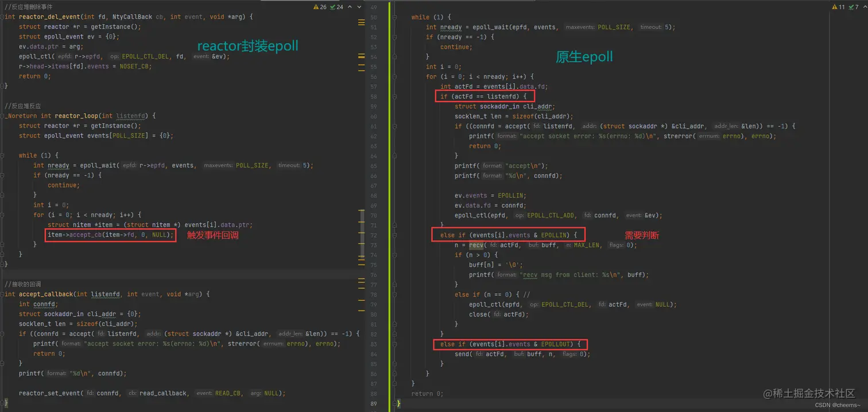
Task: Click ev.data.fd in the right editor
Action: (x=475, y=205)
